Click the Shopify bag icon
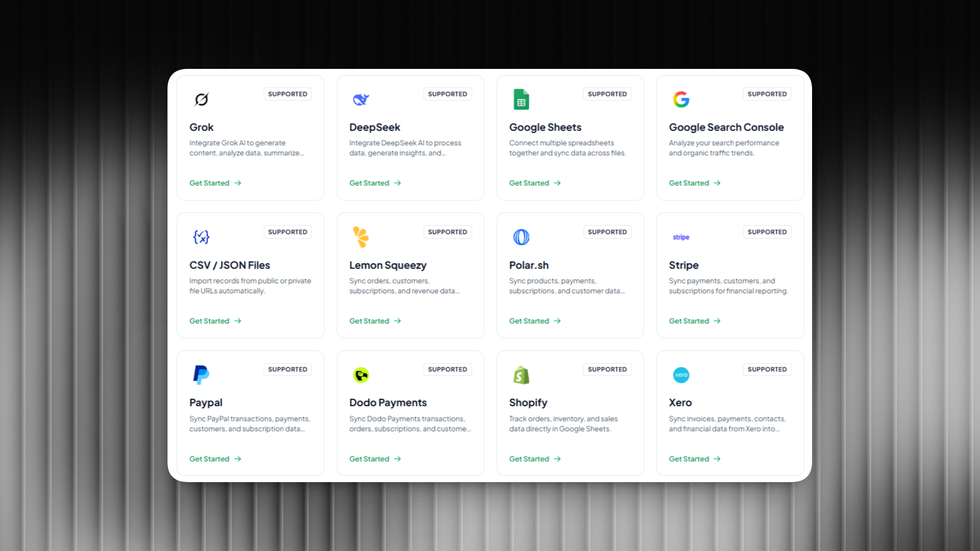 pyautogui.click(x=521, y=374)
